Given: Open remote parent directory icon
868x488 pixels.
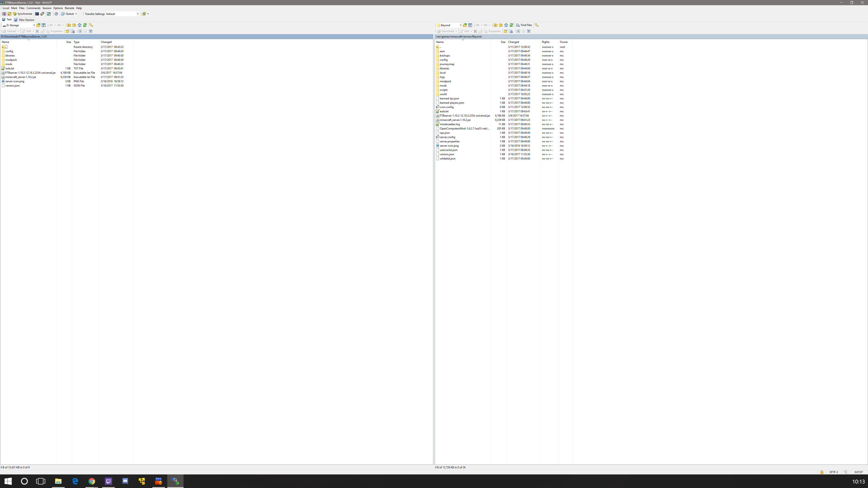Looking at the screenshot, I should coord(496,25).
